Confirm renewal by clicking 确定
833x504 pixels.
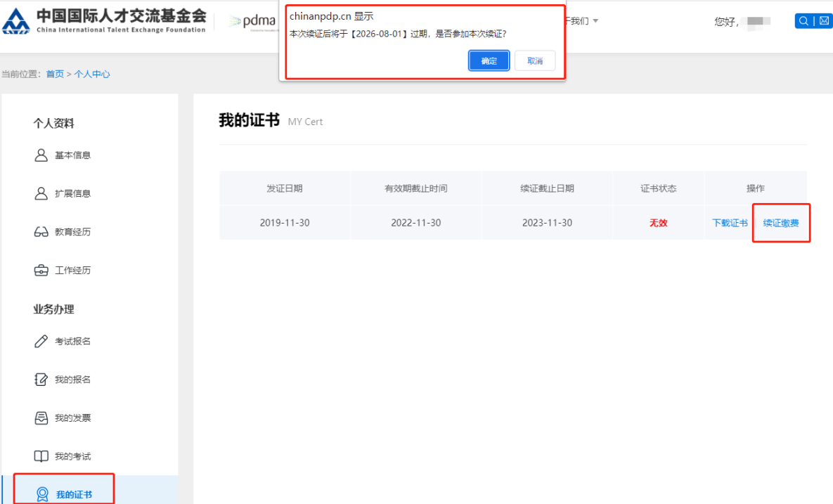(489, 60)
